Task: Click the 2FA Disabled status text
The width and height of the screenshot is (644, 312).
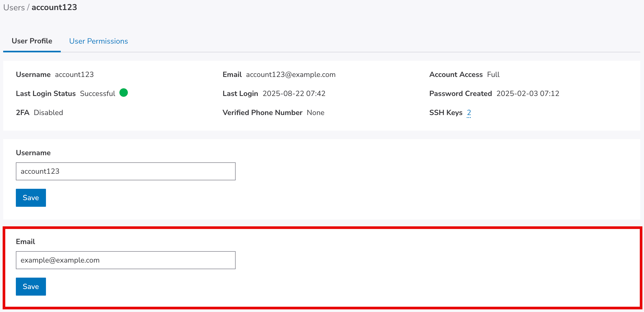Action: coord(48,113)
